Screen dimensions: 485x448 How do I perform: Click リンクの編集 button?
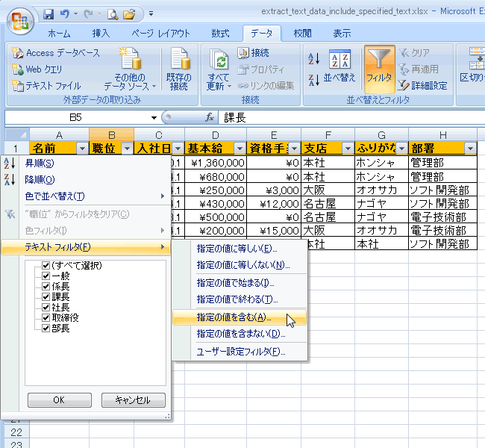266,86
